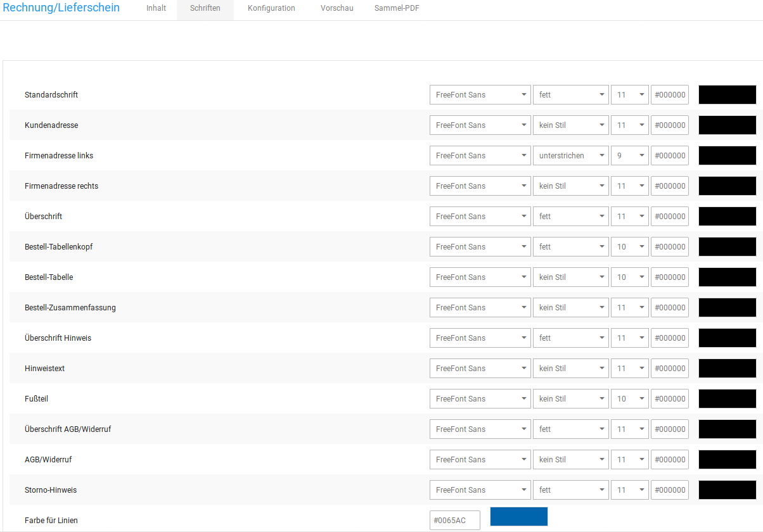This screenshot has height=532, width=763.
Task: Open the Konfiguration tab
Action: point(271,9)
